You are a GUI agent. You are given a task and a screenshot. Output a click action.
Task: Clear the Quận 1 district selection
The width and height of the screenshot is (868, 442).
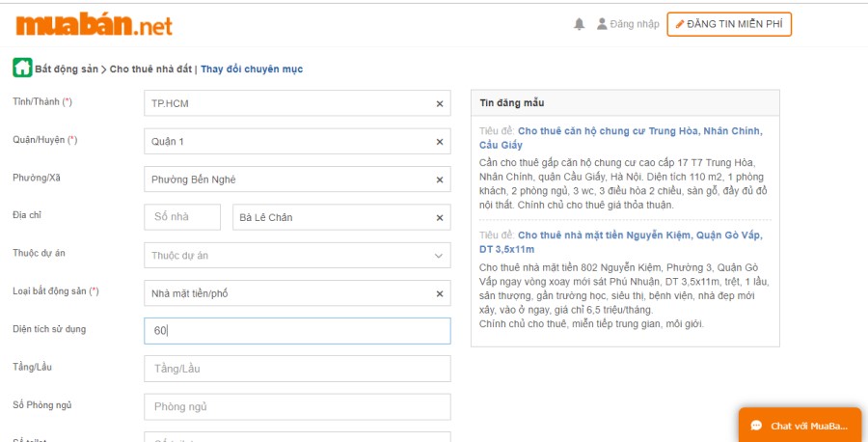point(440,142)
